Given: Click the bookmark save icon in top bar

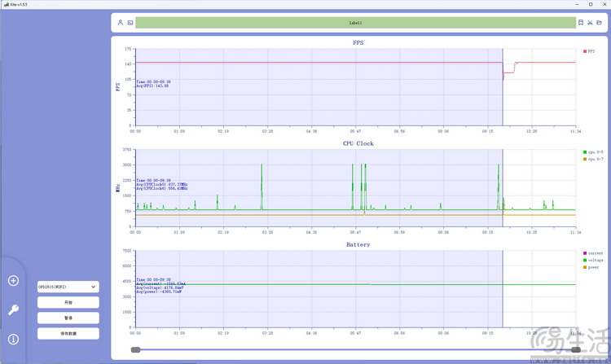Looking at the screenshot, I should (x=581, y=23).
